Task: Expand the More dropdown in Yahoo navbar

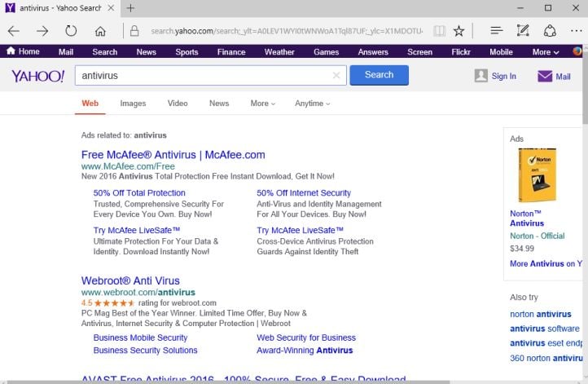Action: click(x=546, y=52)
